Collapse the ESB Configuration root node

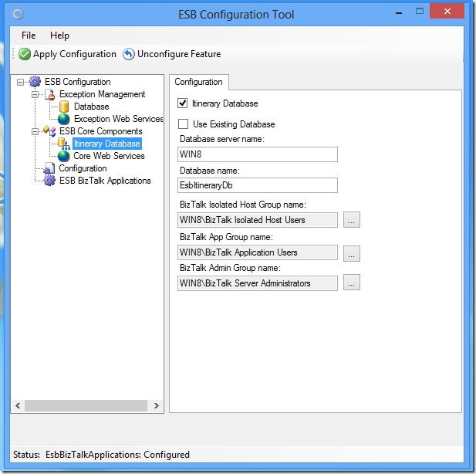20,82
